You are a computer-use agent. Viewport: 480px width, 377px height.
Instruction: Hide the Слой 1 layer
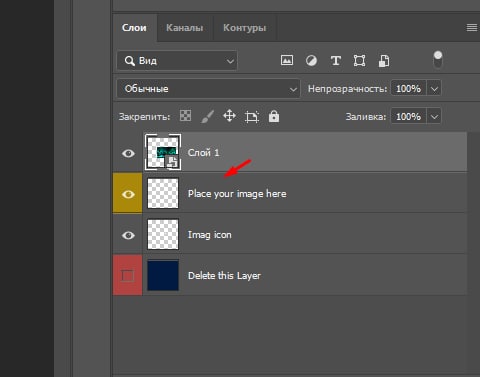click(x=128, y=153)
